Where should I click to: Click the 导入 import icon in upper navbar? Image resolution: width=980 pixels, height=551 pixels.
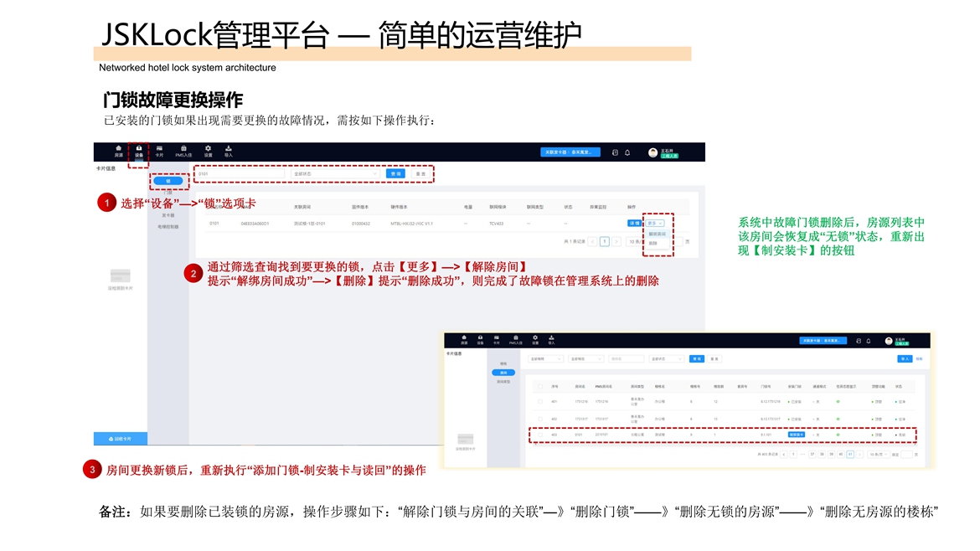point(229,151)
